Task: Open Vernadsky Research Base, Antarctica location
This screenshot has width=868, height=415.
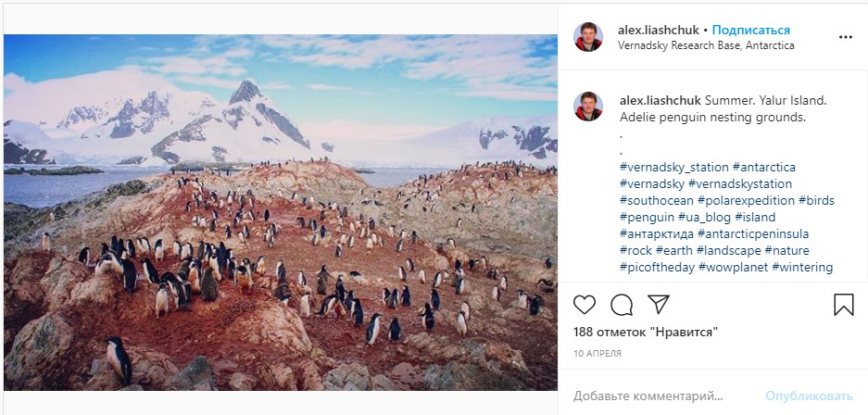Action: click(705, 45)
